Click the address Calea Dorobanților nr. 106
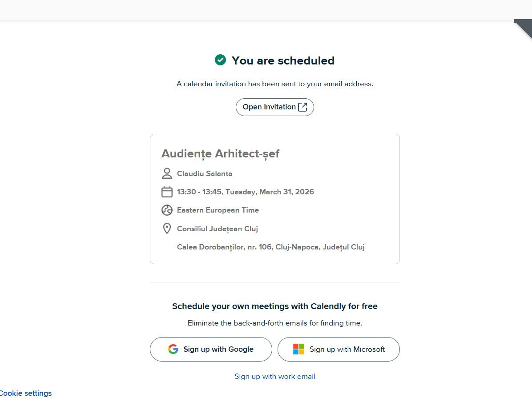The width and height of the screenshot is (532, 398). pos(270,247)
